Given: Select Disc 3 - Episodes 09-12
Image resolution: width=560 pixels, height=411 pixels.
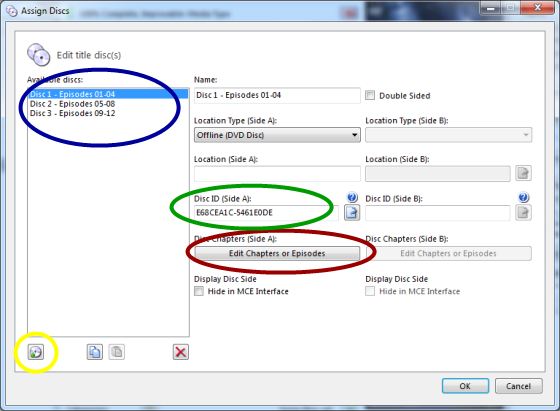Looking at the screenshot, I should (72, 113).
